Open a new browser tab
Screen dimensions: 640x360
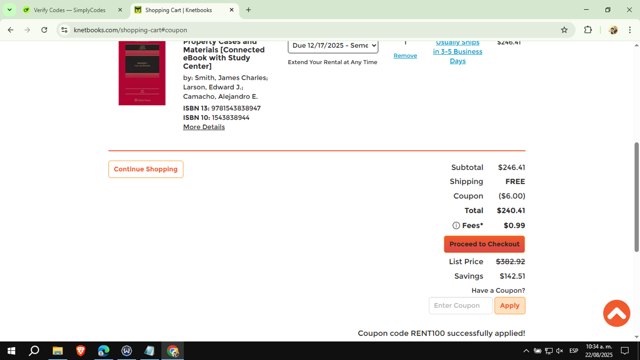tap(248, 10)
